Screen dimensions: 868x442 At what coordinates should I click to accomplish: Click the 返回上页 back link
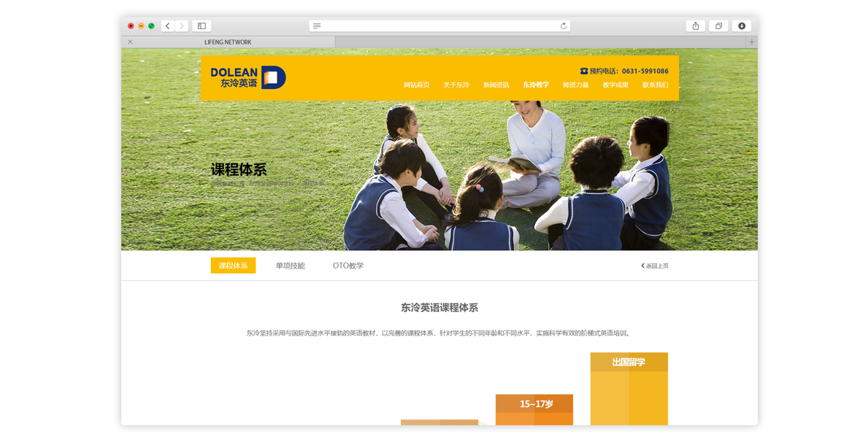tap(655, 266)
